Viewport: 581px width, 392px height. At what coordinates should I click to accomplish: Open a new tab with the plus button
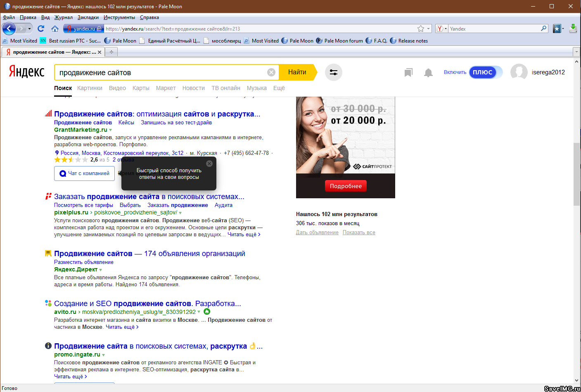tap(111, 52)
